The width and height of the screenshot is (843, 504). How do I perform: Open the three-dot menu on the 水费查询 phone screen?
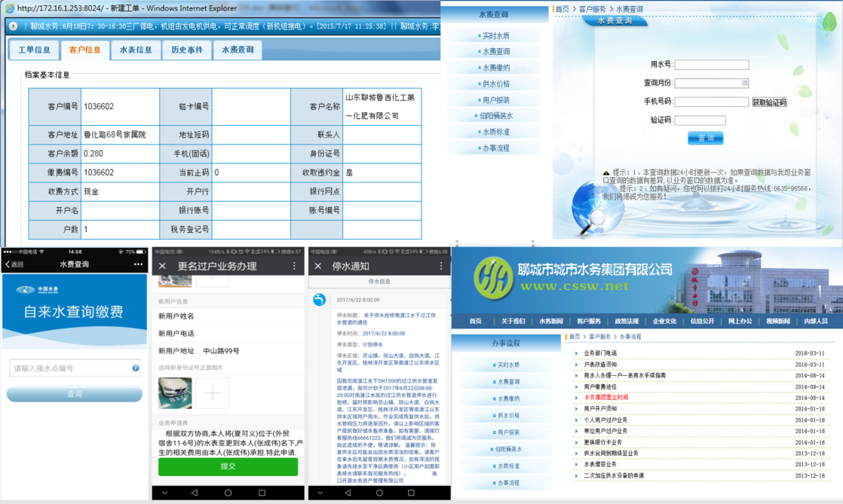[x=138, y=264]
